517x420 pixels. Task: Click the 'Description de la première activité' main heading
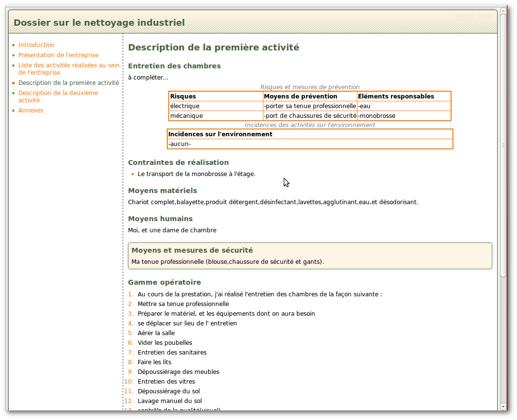pos(214,48)
